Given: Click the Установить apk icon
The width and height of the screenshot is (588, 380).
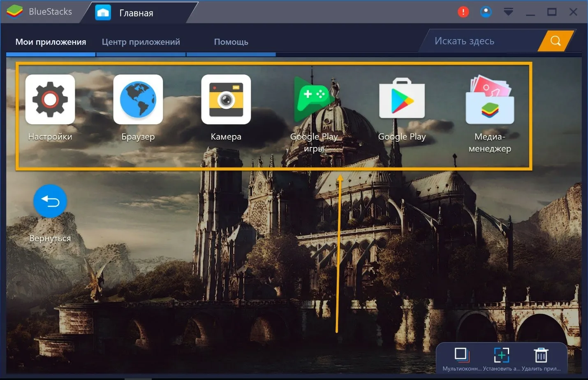Looking at the screenshot, I should click(501, 355).
